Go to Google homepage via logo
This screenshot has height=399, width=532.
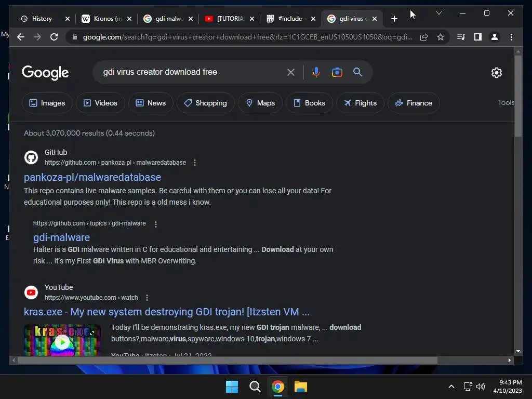click(x=45, y=73)
